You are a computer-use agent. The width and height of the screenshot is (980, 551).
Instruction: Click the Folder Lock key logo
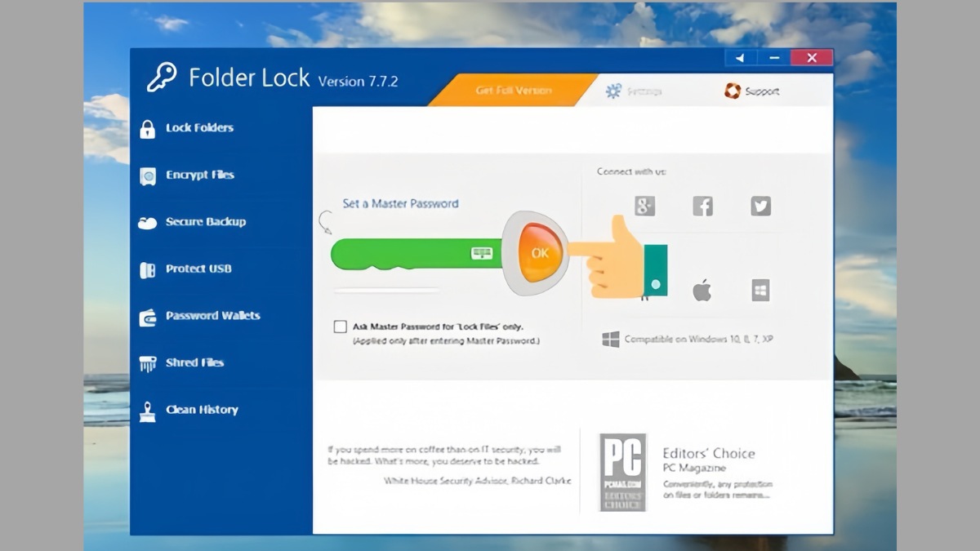pos(162,78)
